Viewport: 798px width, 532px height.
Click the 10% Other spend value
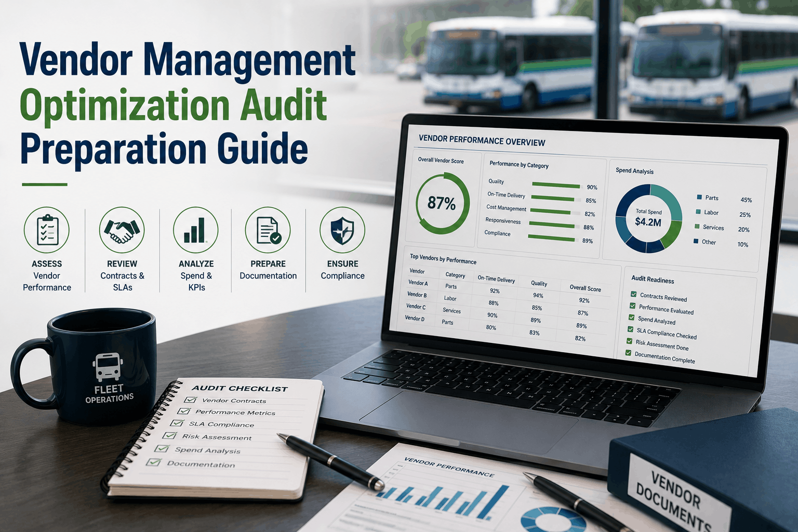(743, 245)
